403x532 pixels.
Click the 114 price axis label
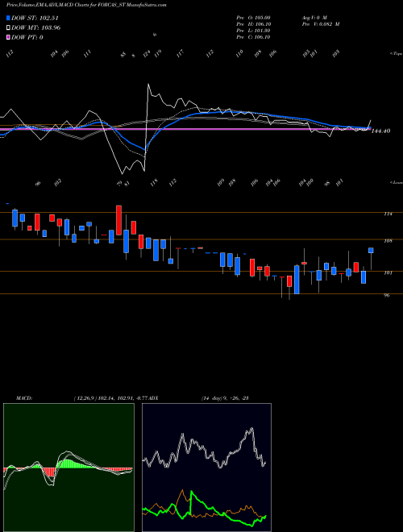pyautogui.click(x=388, y=214)
